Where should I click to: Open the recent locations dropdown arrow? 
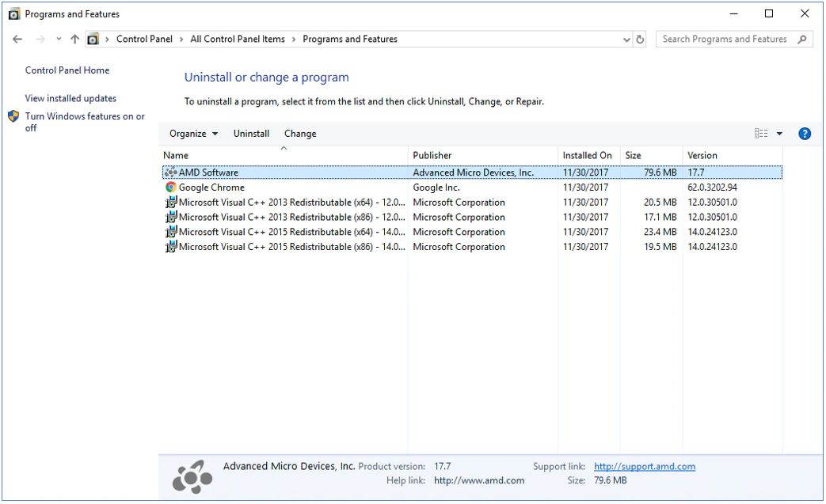[59, 39]
